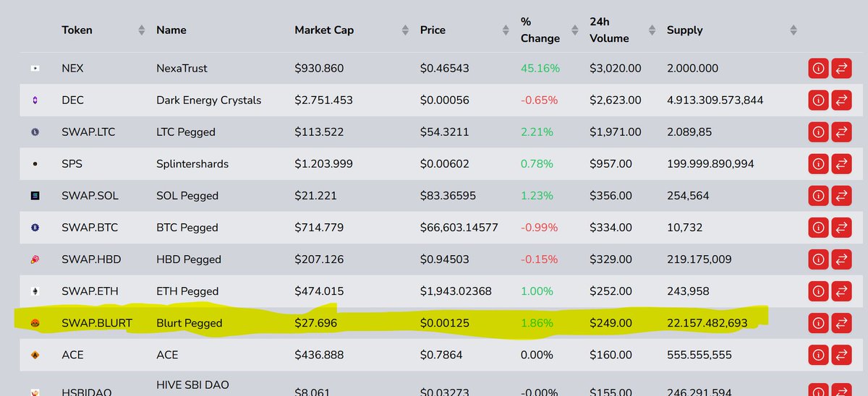Click the SWAP.LTC coin logo

(x=35, y=132)
